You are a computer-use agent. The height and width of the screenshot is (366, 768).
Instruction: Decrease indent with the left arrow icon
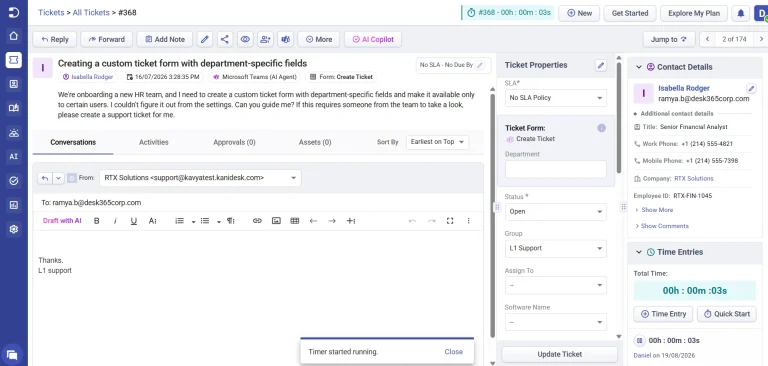coord(313,221)
